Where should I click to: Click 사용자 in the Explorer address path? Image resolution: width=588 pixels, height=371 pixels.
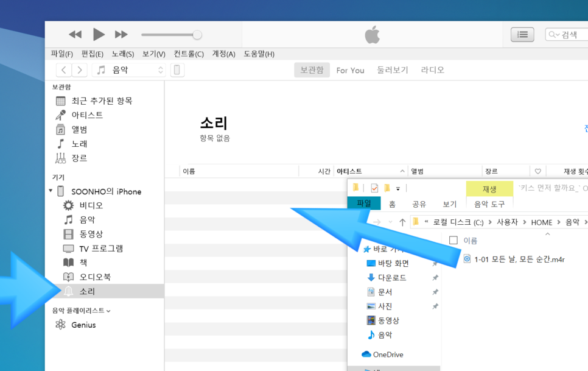(x=507, y=222)
